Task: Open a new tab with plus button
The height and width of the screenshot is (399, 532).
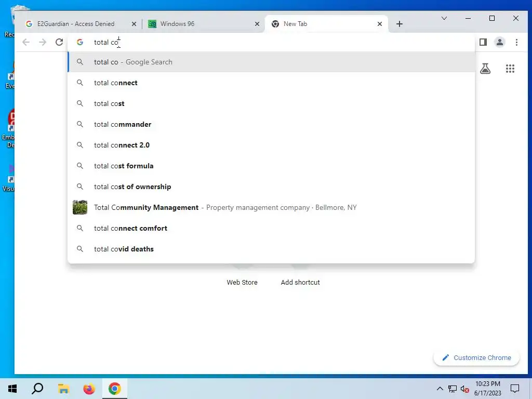Action: click(x=400, y=24)
